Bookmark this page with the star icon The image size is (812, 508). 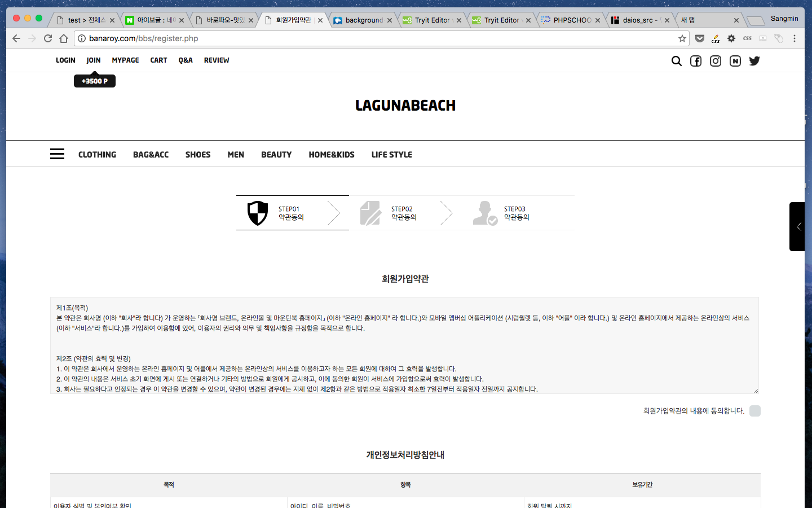(682, 38)
